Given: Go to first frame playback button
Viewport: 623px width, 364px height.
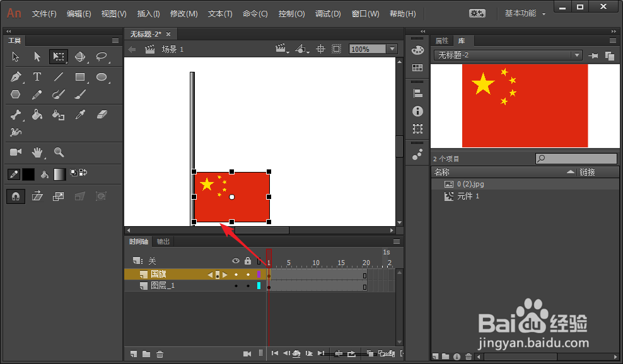Looking at the screenshot, I should [x=274, y=353].
